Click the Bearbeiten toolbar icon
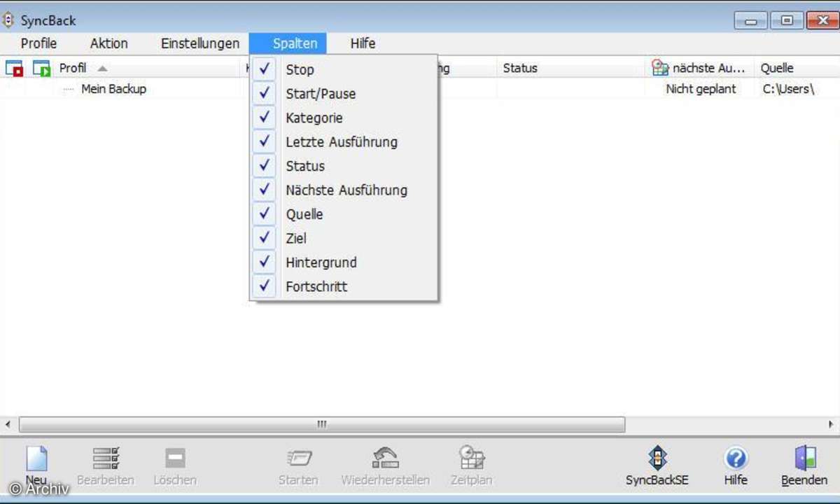The height and width of the screenshot is (504, 840). click(x=106, y=458)
